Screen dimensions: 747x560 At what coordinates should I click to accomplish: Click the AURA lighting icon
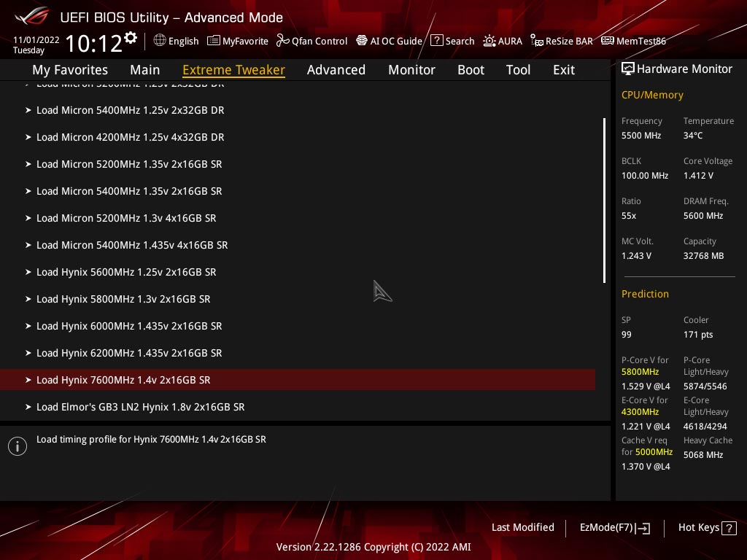(x=489, y=41)
